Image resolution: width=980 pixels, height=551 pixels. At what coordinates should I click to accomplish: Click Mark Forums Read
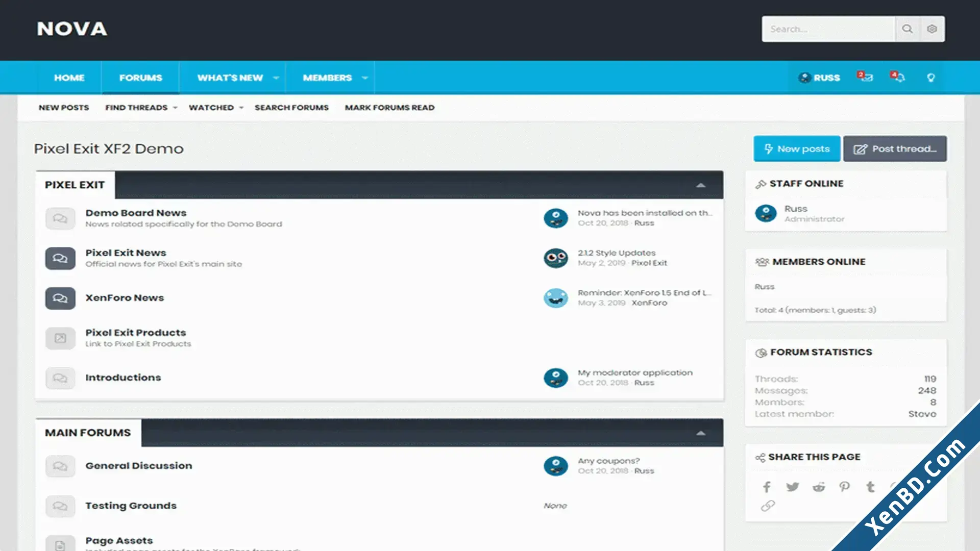coord(390,108)
